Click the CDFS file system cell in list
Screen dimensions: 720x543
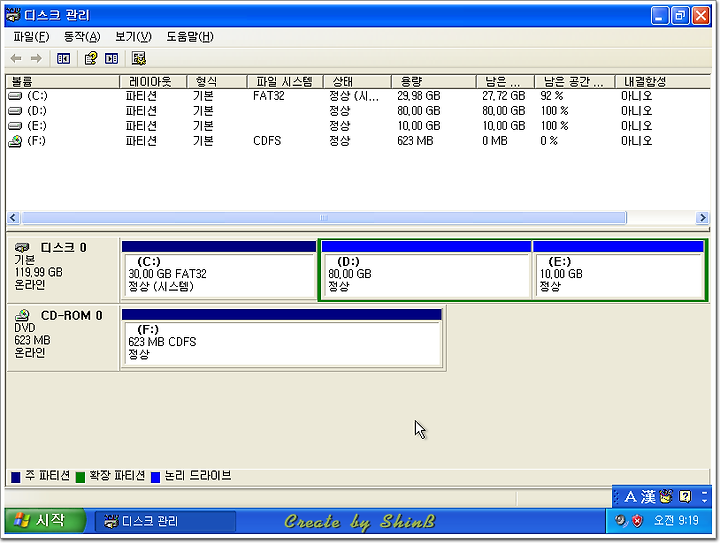pyautogui.click(x=267, y=141)
